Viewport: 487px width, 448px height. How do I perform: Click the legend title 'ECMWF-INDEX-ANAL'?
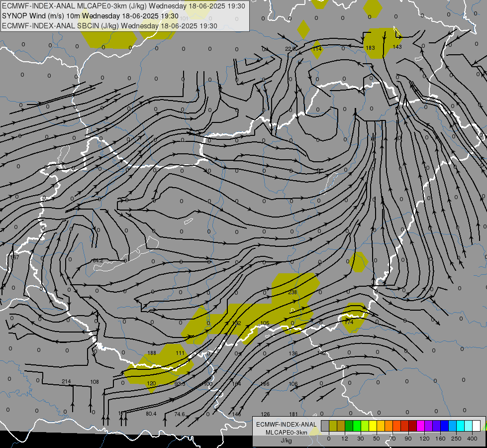tap(286, 425)
